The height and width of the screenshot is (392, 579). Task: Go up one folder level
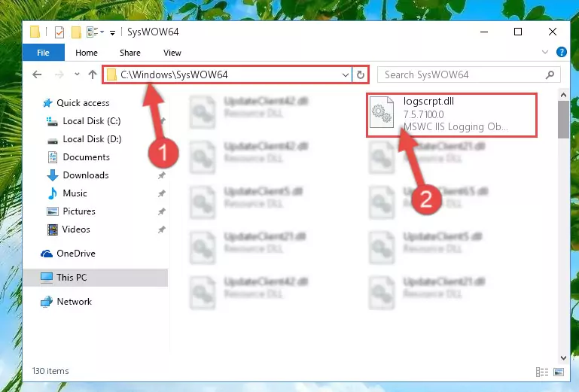click(x=93, y=74)
